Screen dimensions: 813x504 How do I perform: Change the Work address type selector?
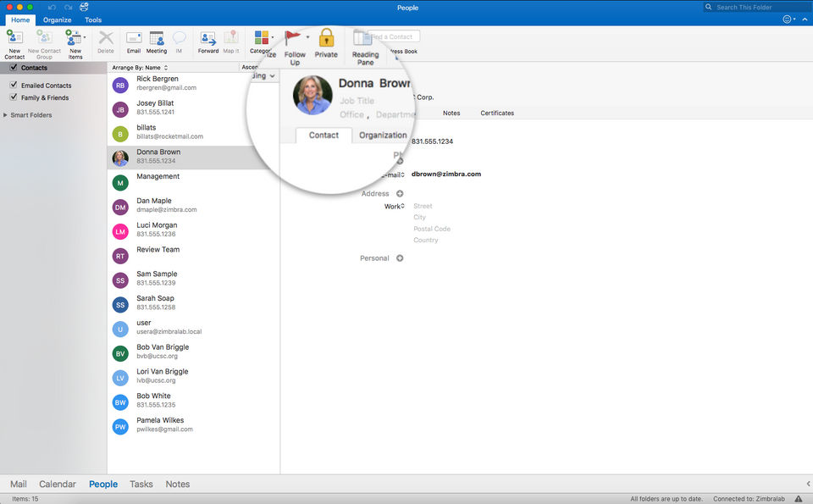[x=394, y=207]
